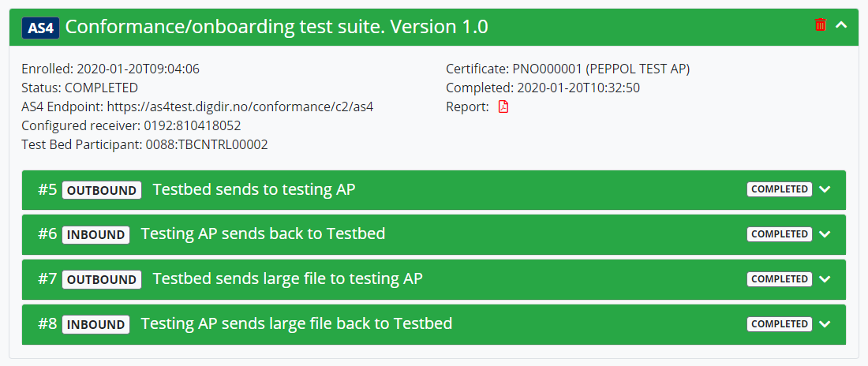Open "Testbed sends to testing AP" row
868x366 pixels.
point(253,190)
